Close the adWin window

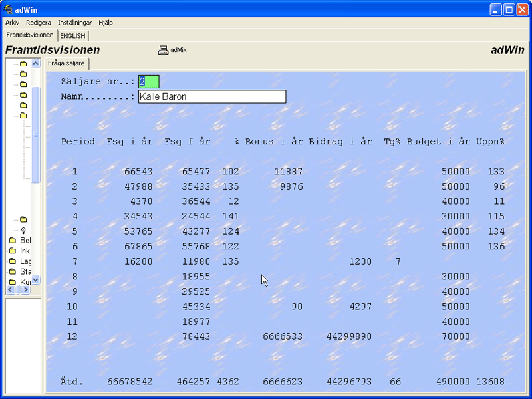click(522, 9)
